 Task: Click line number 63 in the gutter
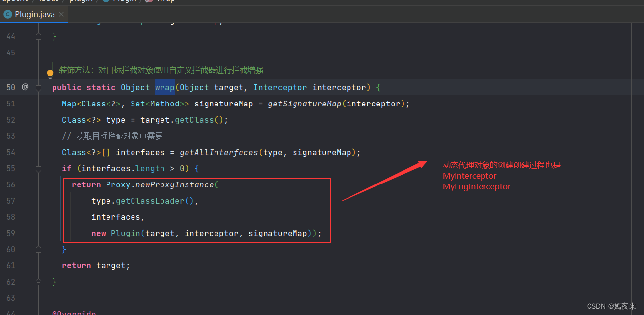tap(11, 298)
